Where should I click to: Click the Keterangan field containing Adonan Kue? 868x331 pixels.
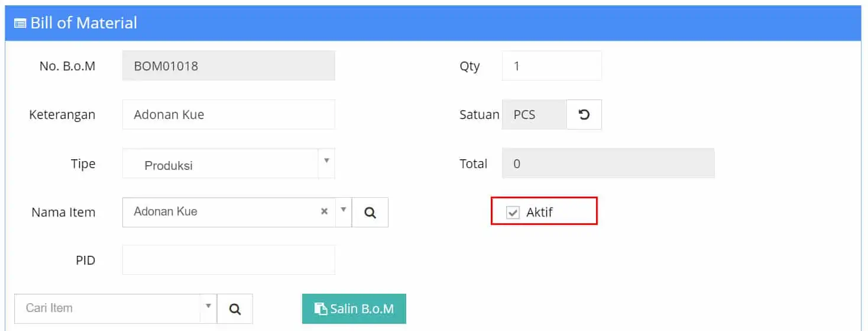click(229, 114)
